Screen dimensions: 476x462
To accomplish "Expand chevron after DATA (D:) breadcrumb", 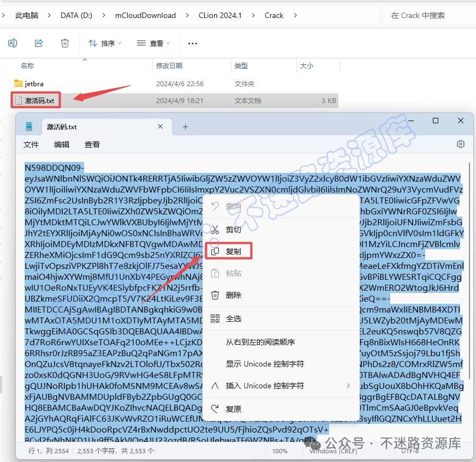I will (x=104, y=15).
